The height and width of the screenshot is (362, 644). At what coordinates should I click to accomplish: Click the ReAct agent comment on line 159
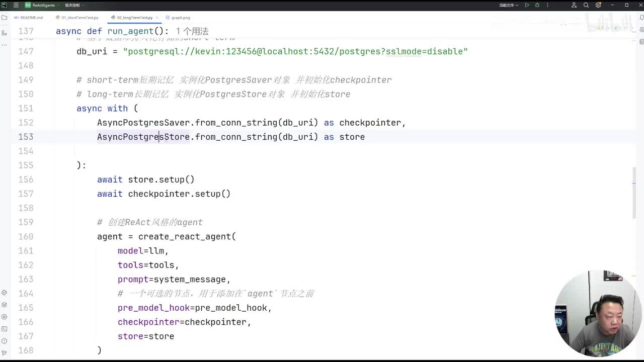pos(150,222)
